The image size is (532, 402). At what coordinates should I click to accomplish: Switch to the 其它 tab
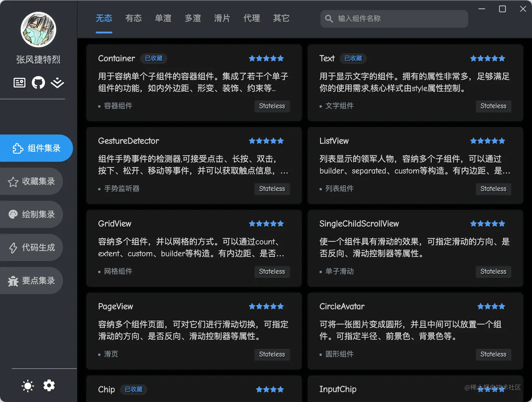point(281,18)
